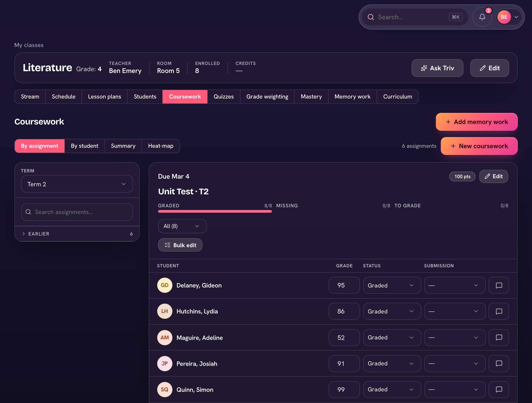Click grade field 52 for Maguire, Adeline
Image resolution: width=532 pixels, height=403 pixels.
pyautogui.click(x=344, y=337)
